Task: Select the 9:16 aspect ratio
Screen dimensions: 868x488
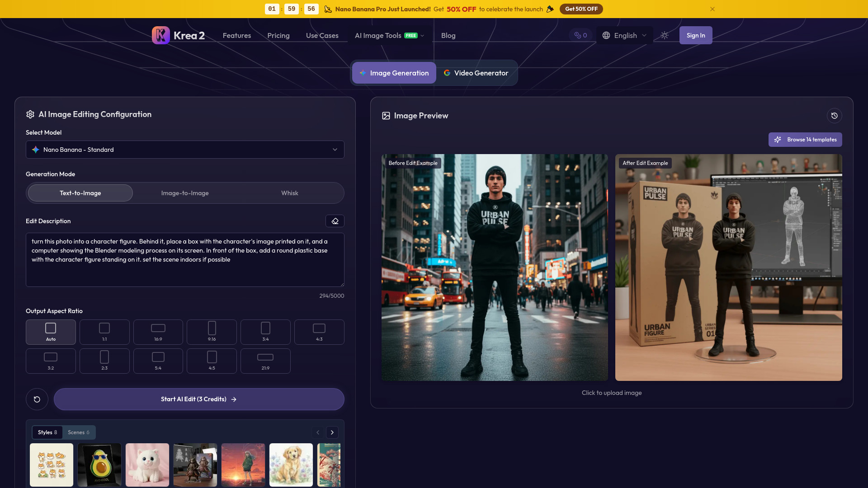Action: (212, 332)
